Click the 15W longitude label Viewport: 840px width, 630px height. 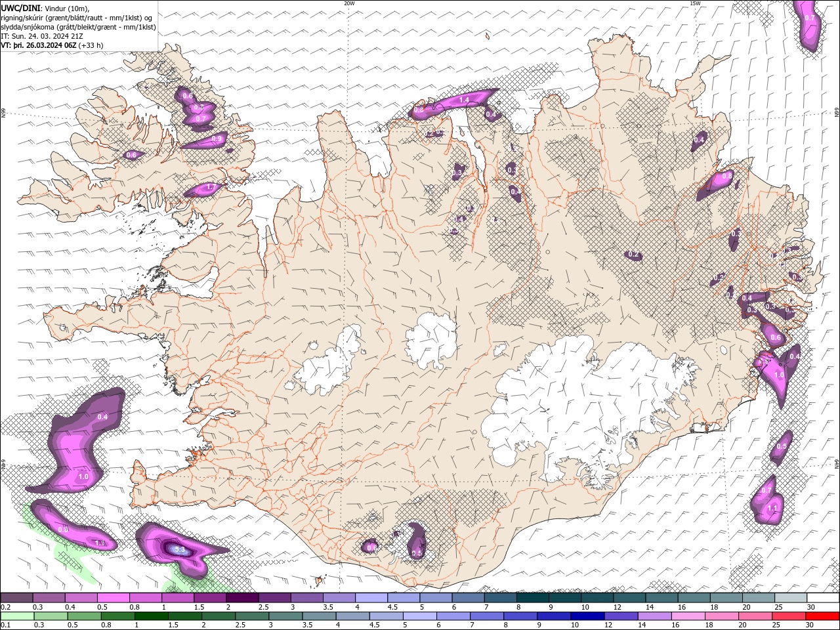(x=695, y=3)
